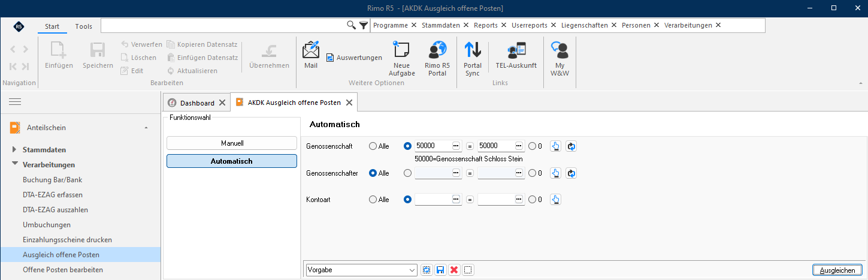Click the refresh icon in Genossenschaft row
The image size is (868, 280).
coord(571,146)
